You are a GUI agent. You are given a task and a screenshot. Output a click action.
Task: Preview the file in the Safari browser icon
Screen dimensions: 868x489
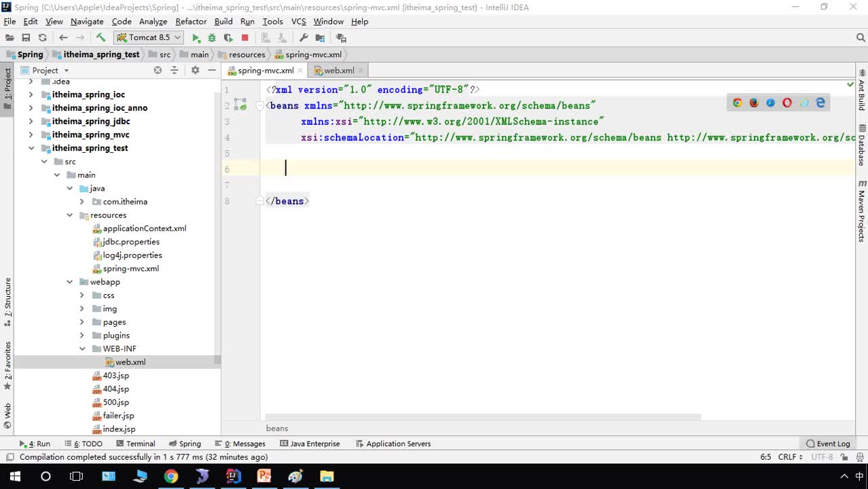click(x=770, y=103)
